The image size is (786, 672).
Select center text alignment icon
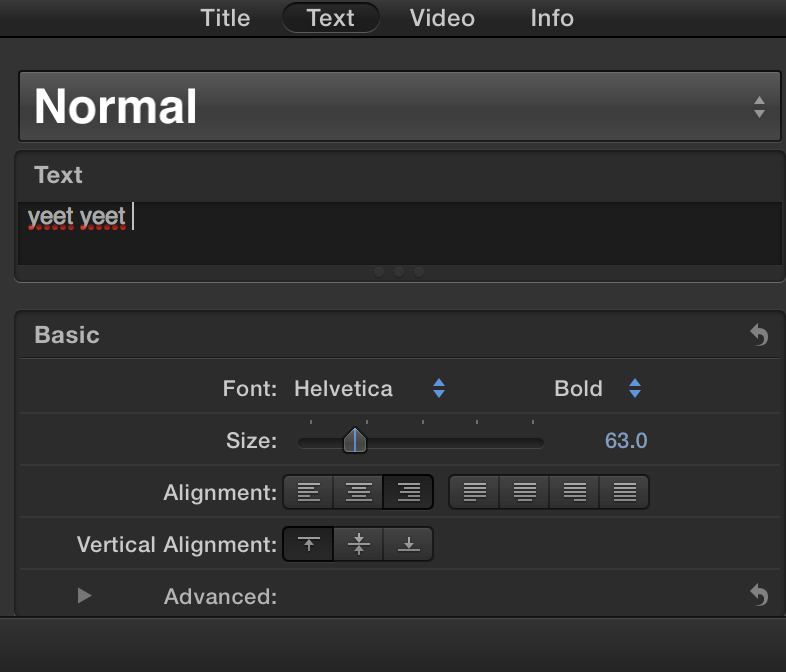pyautogui.click(x=359, y=492)
